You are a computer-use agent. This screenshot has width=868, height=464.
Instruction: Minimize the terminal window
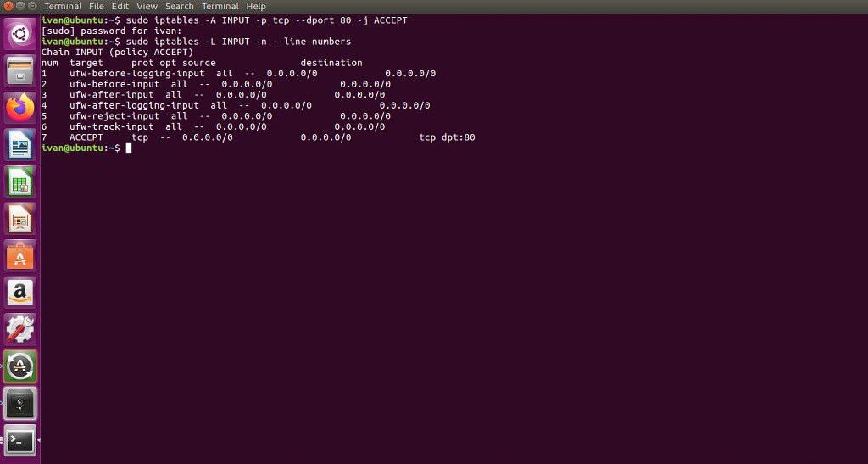[20, 6]
